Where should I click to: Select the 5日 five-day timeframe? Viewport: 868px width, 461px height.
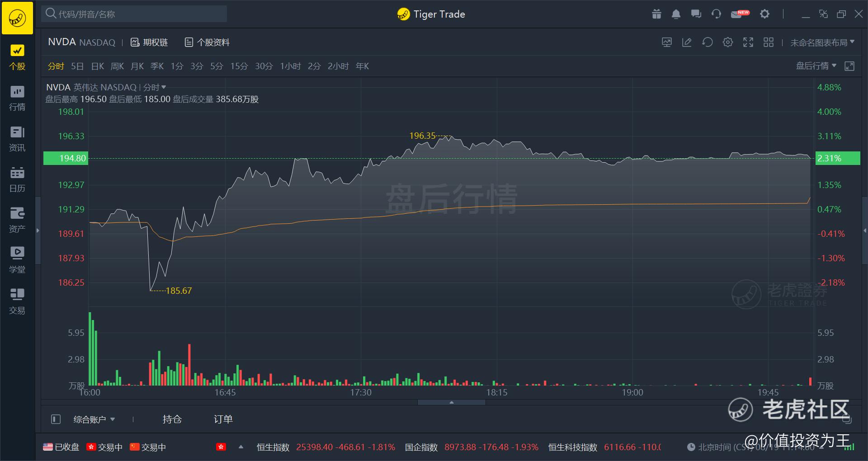click(77, 66)
